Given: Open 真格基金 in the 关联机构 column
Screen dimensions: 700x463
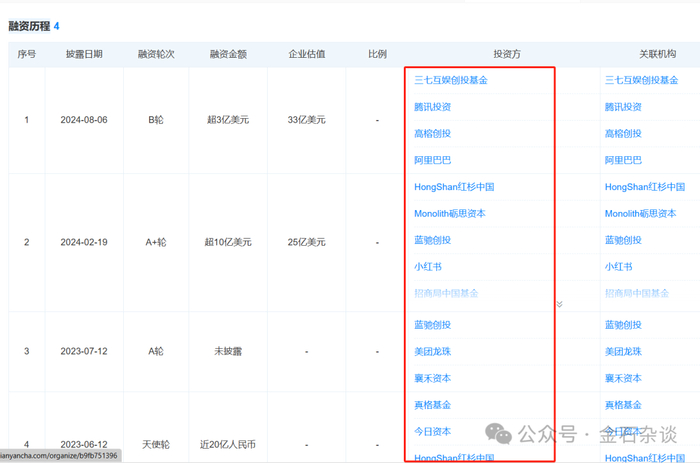Looking at the screenshot, I should [623, 405].
